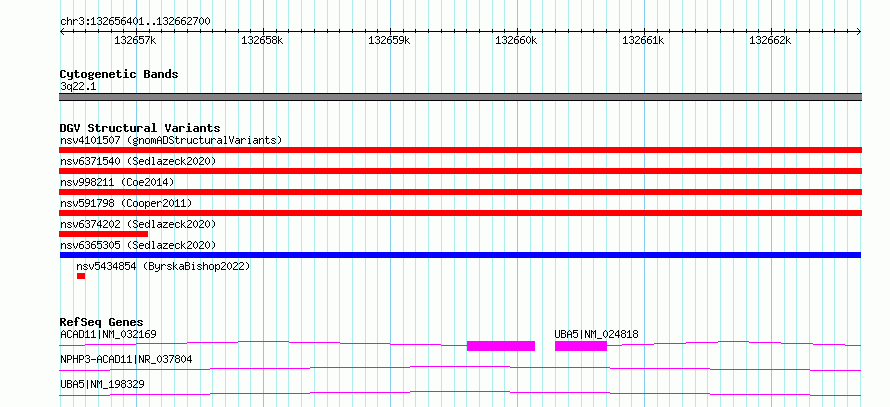Select the nsv4101507 gnomAD variant label
Viewport: 890px width, 407px height.
[171, 140]
